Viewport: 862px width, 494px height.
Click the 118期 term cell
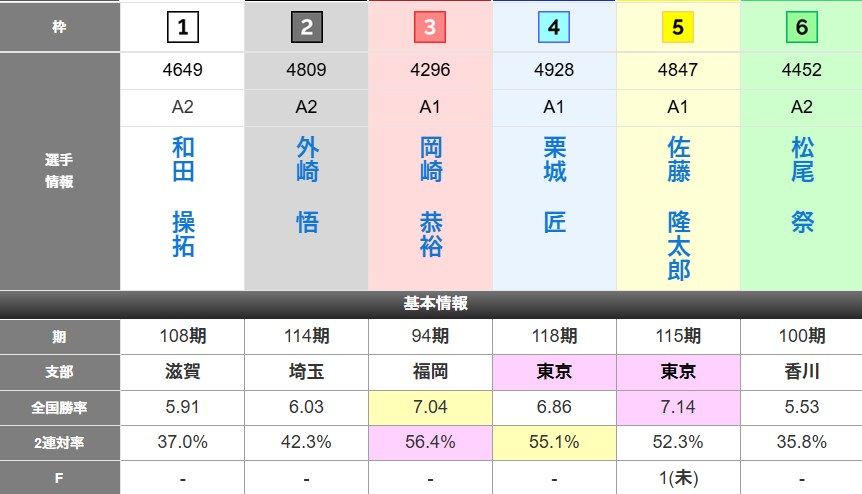click(x=555, y=336)
